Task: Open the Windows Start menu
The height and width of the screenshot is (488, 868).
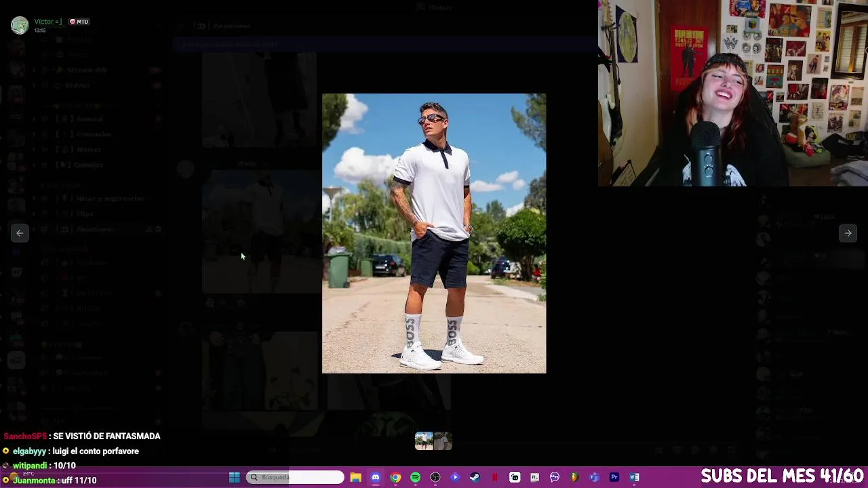Action: point(234,477)
